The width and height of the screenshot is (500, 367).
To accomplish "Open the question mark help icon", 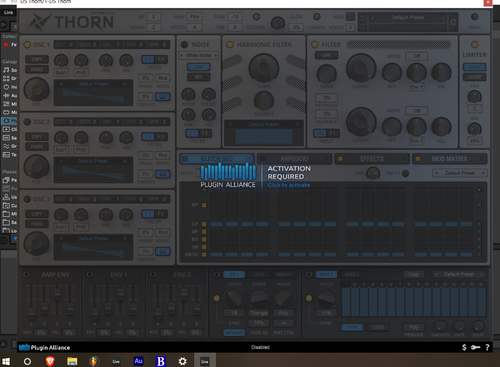I will pyautogui.click(x=487, y=347).
